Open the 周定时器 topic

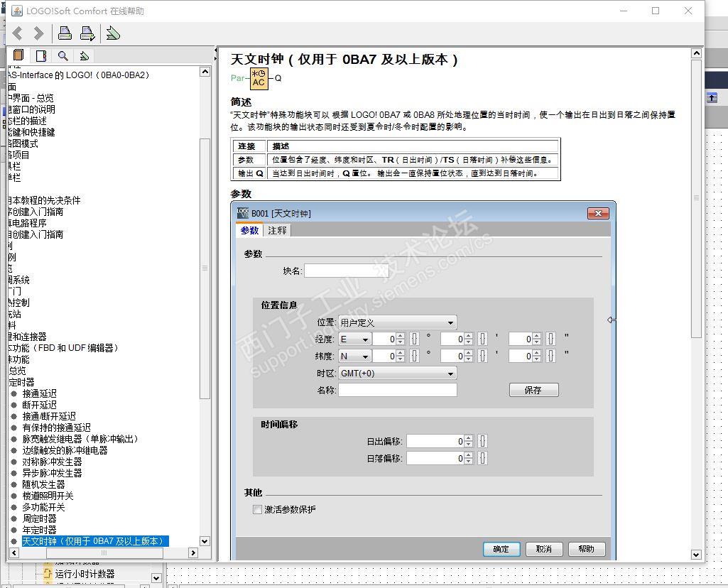[40, 519]
